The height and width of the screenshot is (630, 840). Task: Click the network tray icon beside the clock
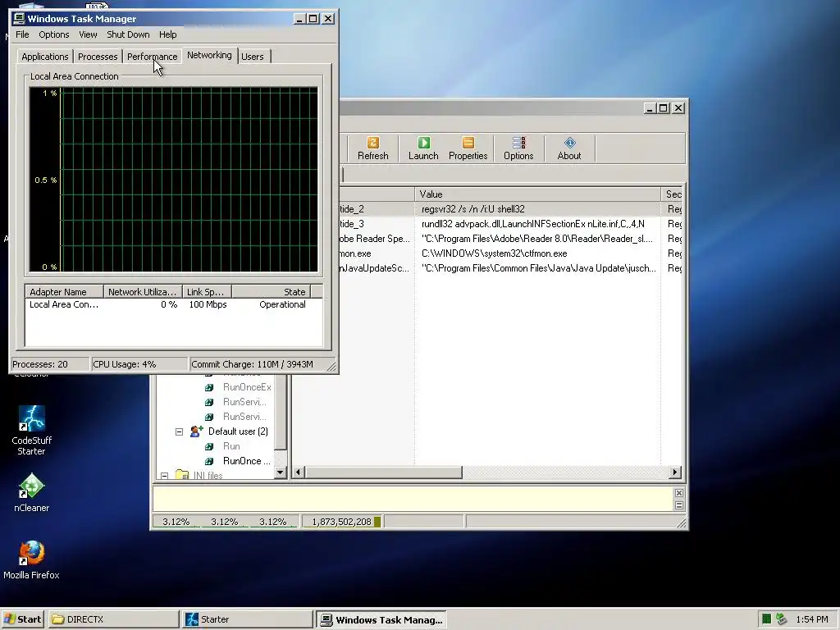[x=782, y=619]
